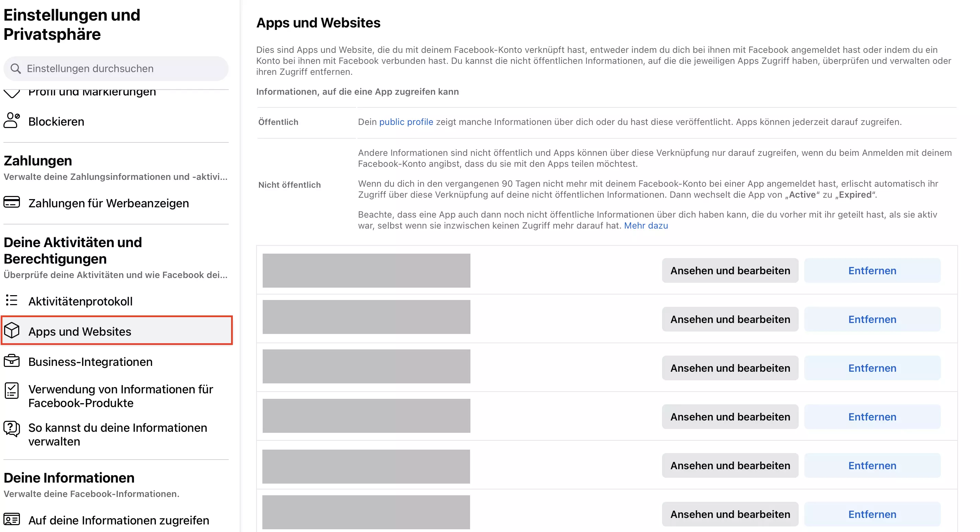Click the Aktivitätenprotokoll list icon

(x=12, y=301)
